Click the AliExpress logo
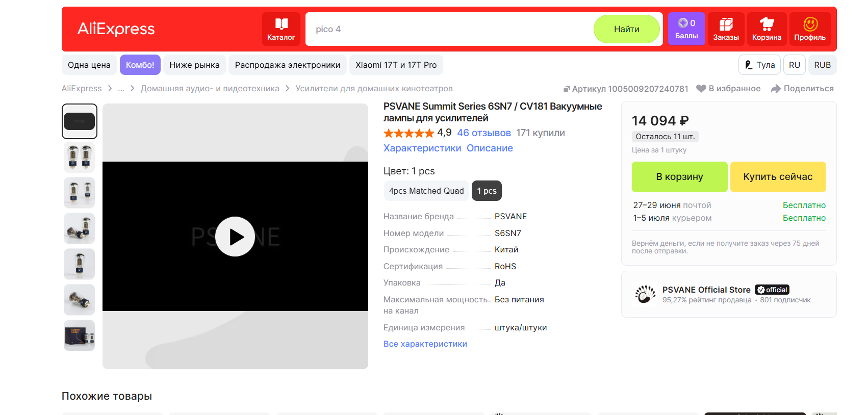Screen dimensions: 868x415 [116, 29]
